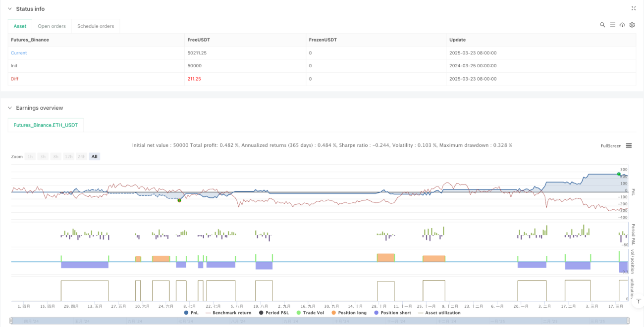Screen dimensions: 644x327
Task: Click the cloud download icon
Action: (x=622, y=25)
